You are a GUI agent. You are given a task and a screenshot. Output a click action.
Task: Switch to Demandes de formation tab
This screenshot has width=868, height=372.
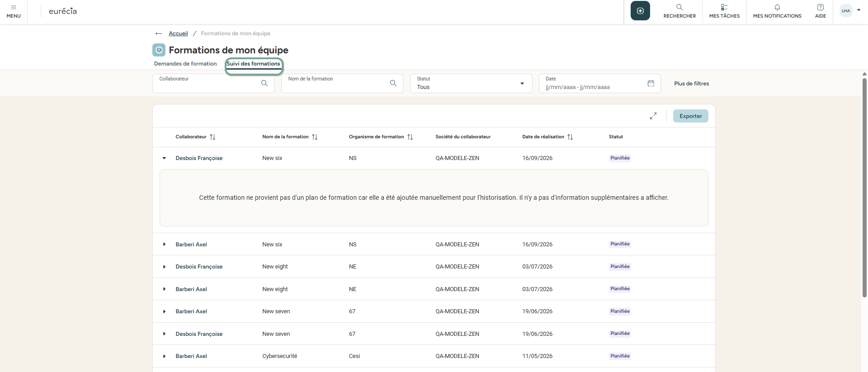click(x=185, y=64)
